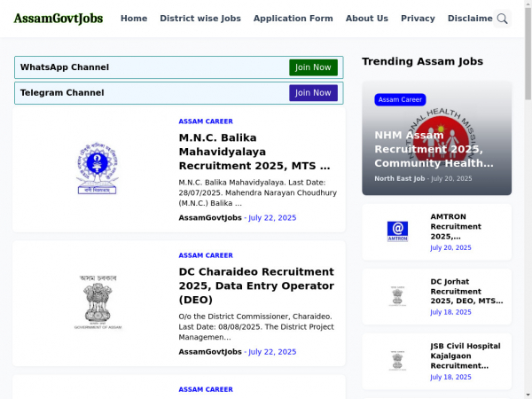This screenshot has height=399, width=532.
Task: Click July 18, 2025 date under DC Jorhat
Action: (450, 312)
